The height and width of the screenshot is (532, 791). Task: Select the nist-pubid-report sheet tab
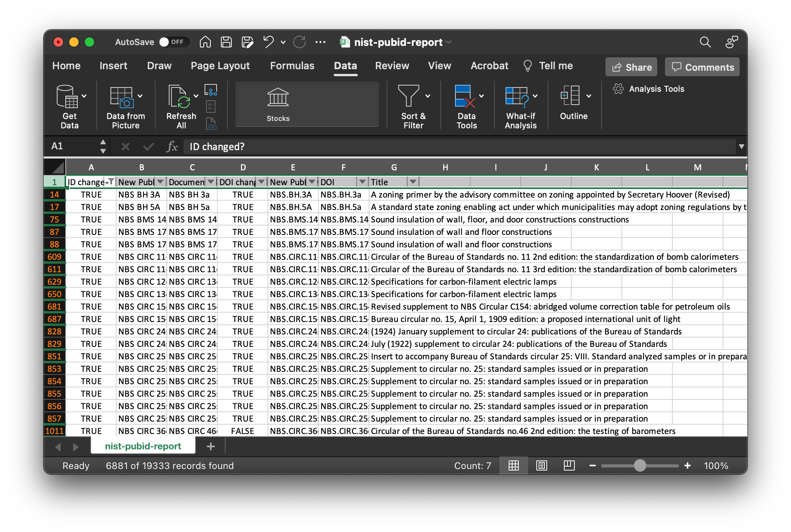(x=143, y=446)
